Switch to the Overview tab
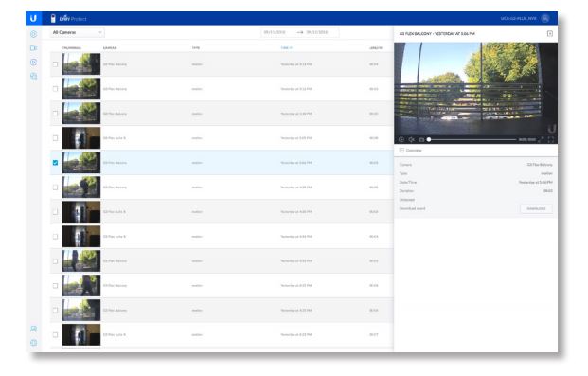Viewport: 588px width, 376px height. pyautogui.click(x=411, y=150)
